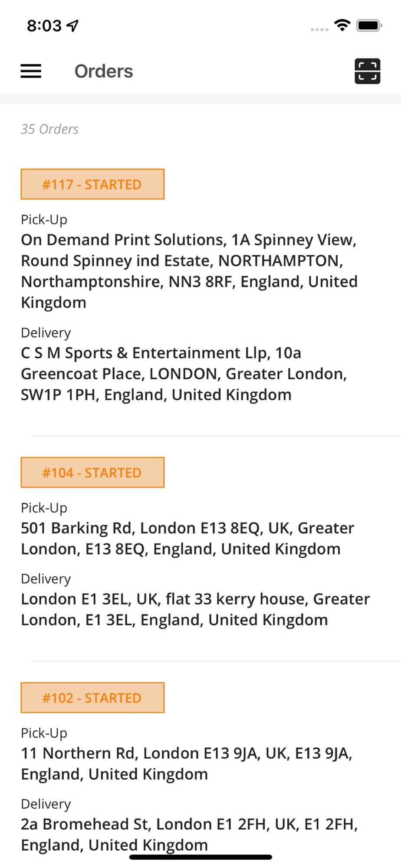The image size is (401, 868).
Task: Tap Pick-Up label of order #117
Action: 44,220
